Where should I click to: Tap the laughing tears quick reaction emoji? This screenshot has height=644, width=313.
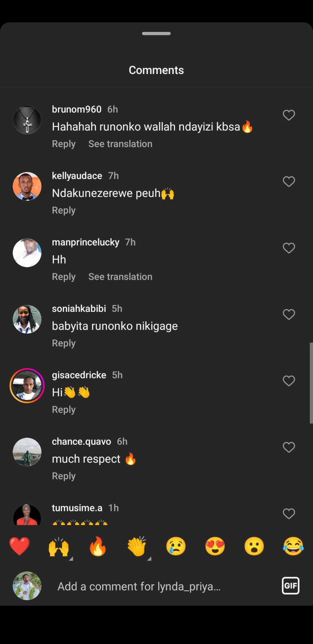[x=293, y=546]
